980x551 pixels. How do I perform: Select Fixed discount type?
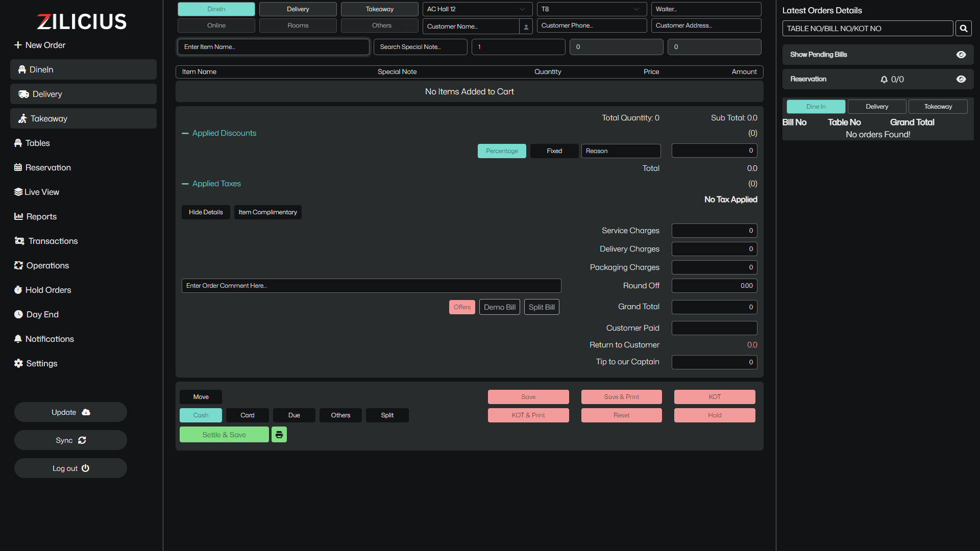(554, 151)
